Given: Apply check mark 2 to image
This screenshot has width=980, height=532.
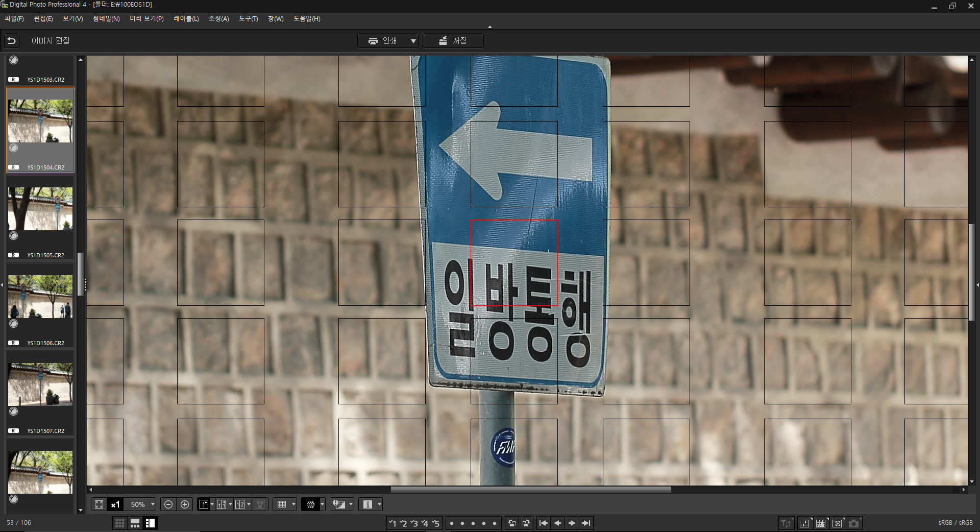Looking at the screenshot, I should [x=403, y=523].
